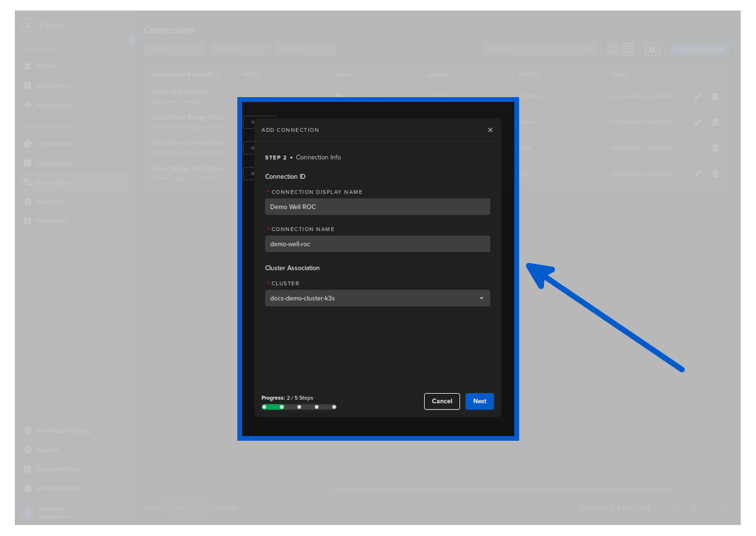Clear the search box text
This screenshot has height=536, width=756.
coord(587,49)
